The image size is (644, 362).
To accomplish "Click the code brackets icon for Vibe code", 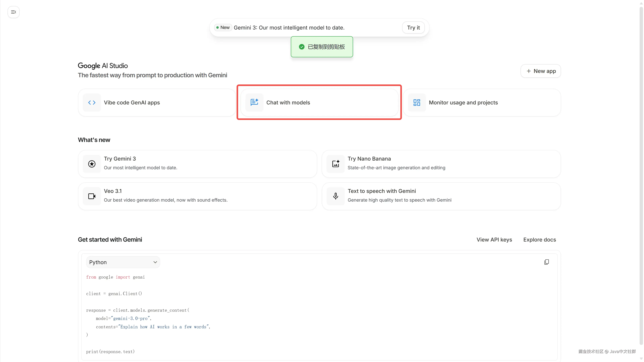I will pyautogui.click(x=92, y=102).
